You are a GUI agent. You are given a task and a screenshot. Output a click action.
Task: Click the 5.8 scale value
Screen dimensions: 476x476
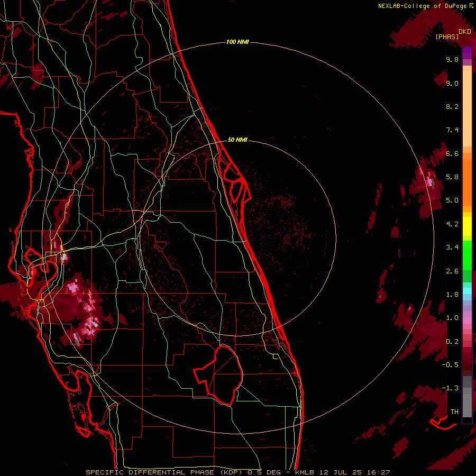point(452,177)
